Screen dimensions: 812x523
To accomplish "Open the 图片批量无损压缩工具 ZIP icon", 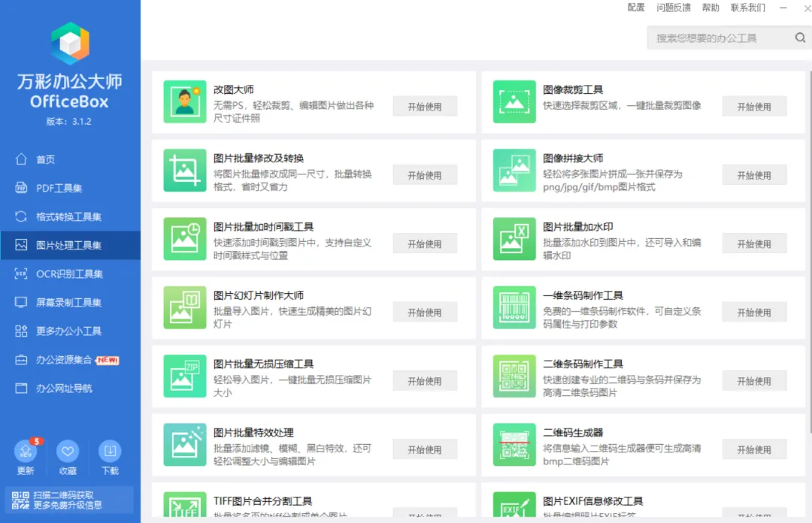I will [185, 376].
